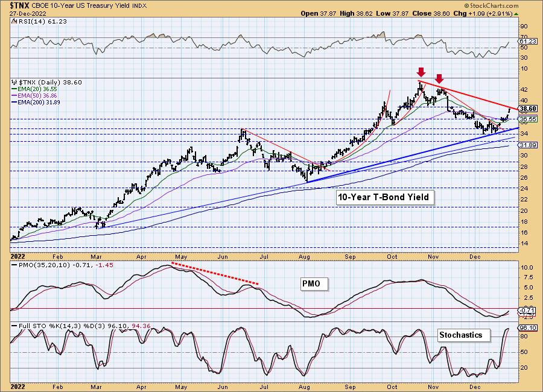Click the Oct label on the bottom time axis
Viewport: 543px width, 392px height.
point(392,387)
